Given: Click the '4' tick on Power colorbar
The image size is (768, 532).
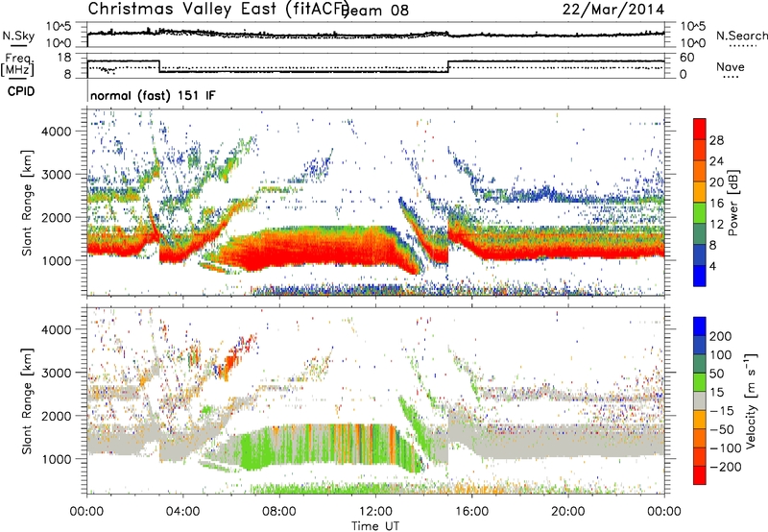Looking at the screenshot, I should 713,266.
